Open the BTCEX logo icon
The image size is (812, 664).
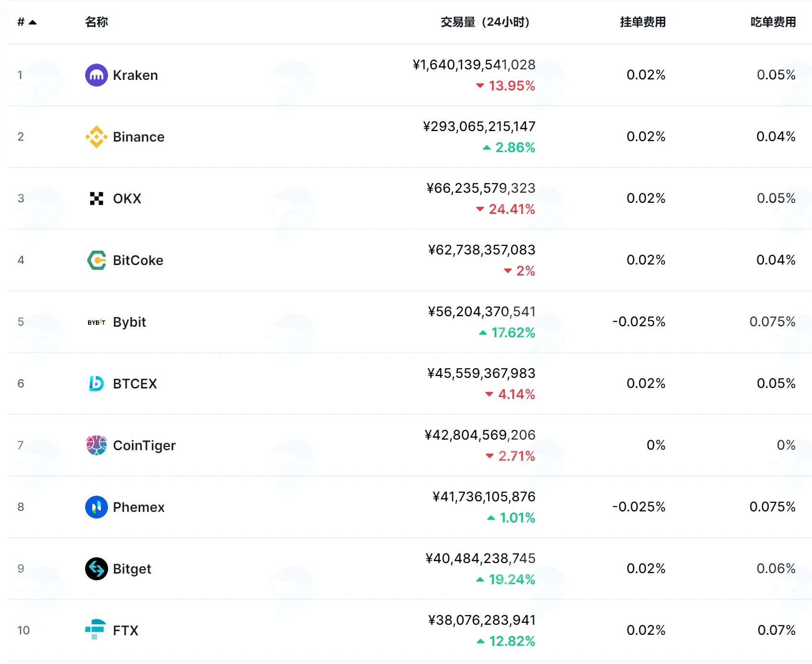[97, 384]
